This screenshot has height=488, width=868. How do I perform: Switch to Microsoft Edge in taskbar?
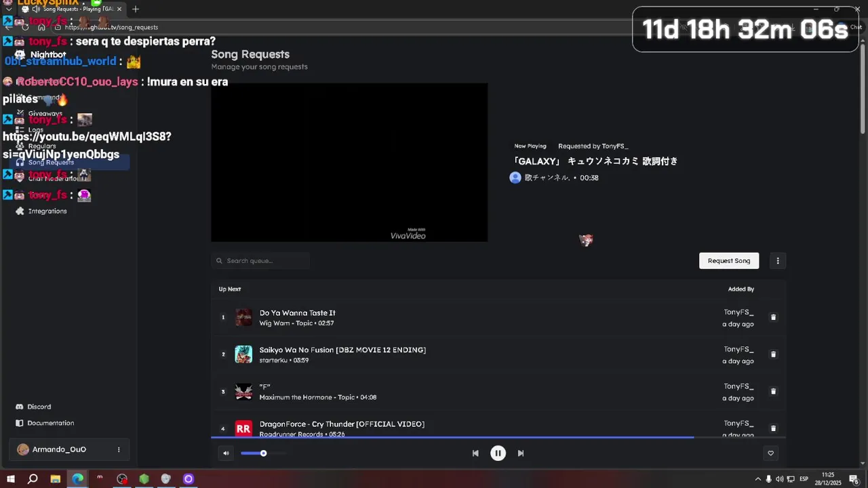click(78, 479)
